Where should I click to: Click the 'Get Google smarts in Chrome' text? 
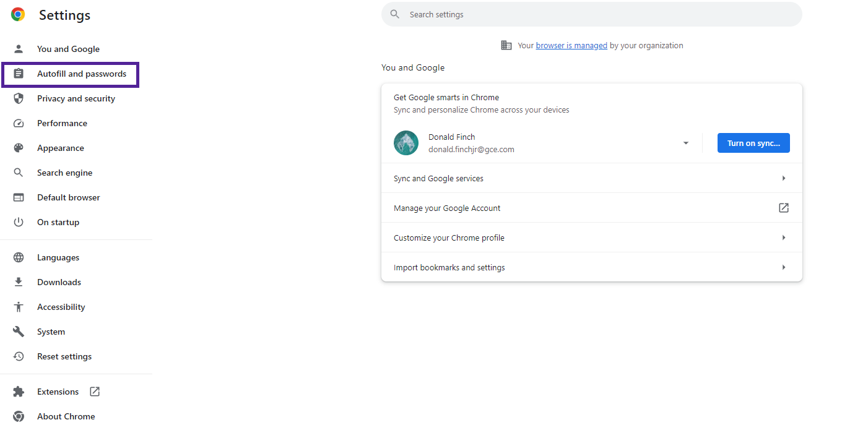pyautogui.click(x=446, y=97)
